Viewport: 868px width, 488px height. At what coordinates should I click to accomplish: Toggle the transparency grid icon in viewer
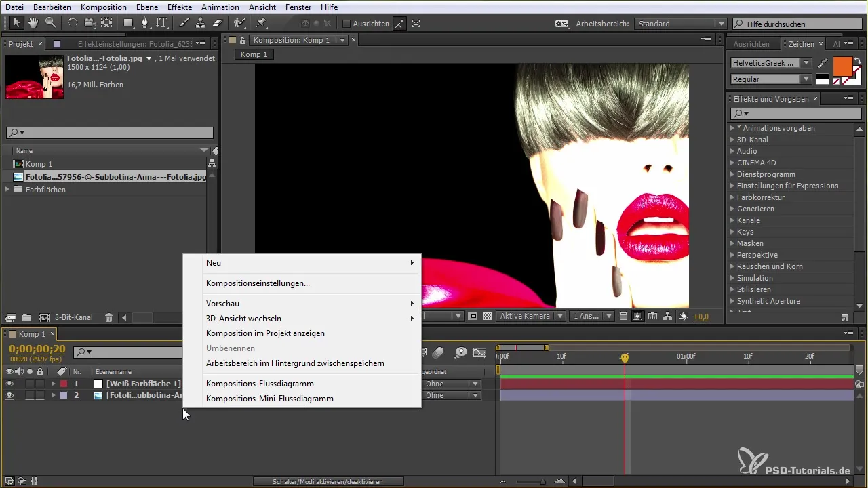(487, 317)
